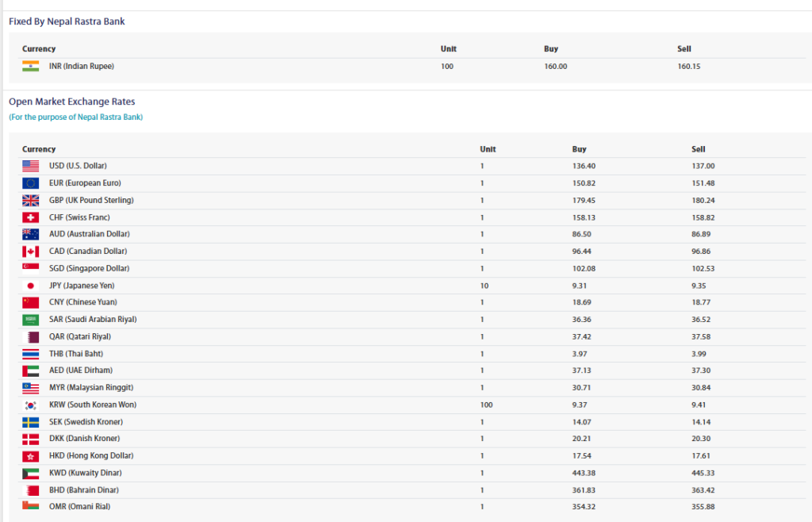Click 'SEK (Swedish Kroner)' row label
The width and height of the screenshot is (812, 522).
(x=86, y=421)
